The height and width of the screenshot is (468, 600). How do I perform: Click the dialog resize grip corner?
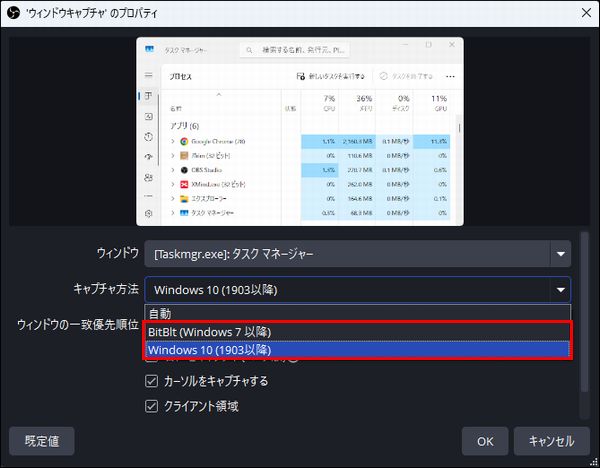pyautogui.click(x=595, y=463)
